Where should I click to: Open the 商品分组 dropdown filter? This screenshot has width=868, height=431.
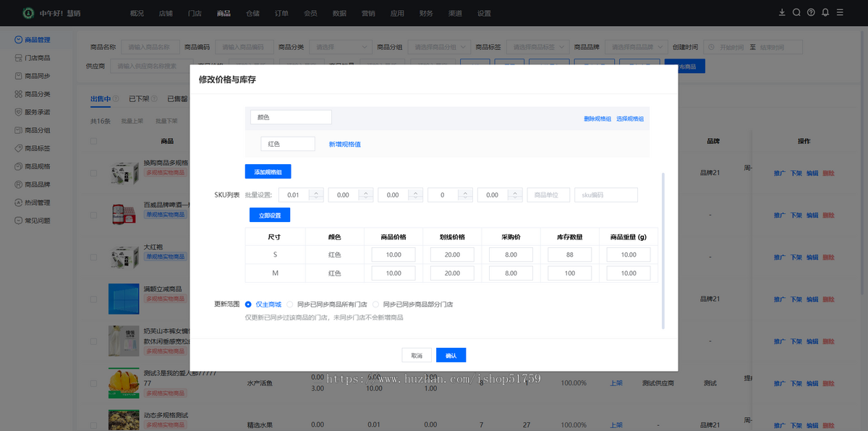pos(439,47)
